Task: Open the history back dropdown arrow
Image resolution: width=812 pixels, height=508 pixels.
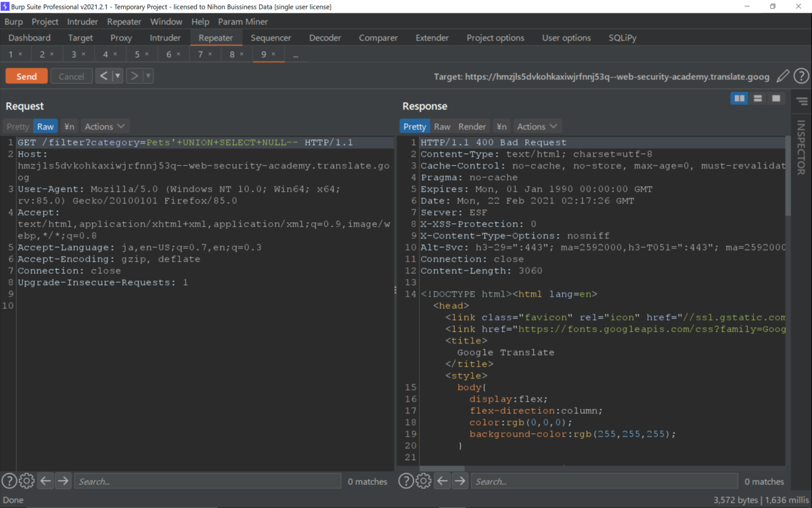Action: tap(117, 76)
